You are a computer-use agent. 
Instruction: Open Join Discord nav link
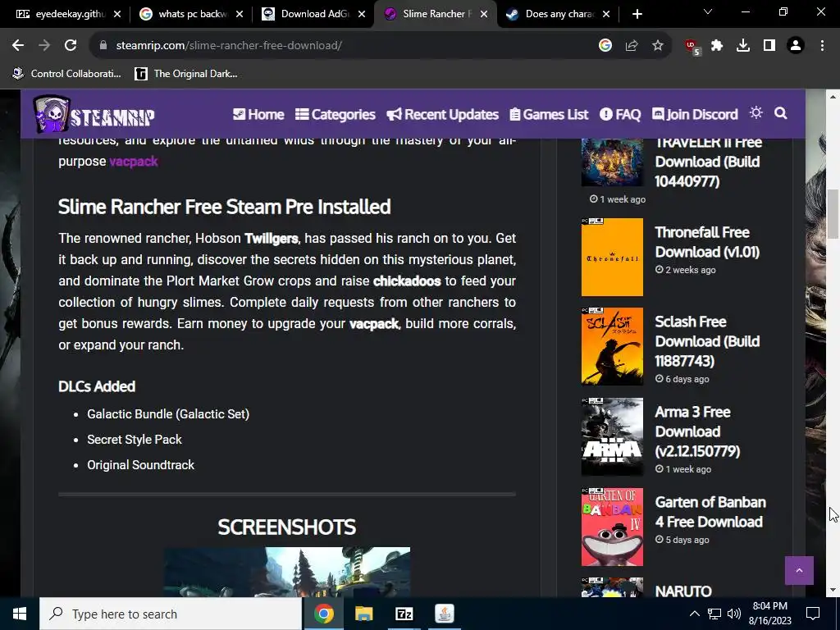coord(695,114)
